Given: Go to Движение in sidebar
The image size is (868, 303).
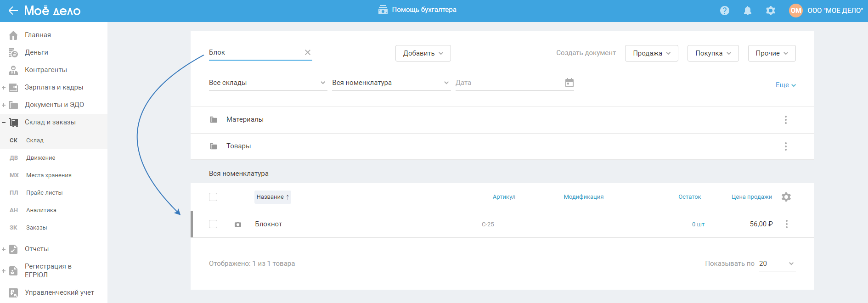Looking at the screenshot, I should [40, 158].
